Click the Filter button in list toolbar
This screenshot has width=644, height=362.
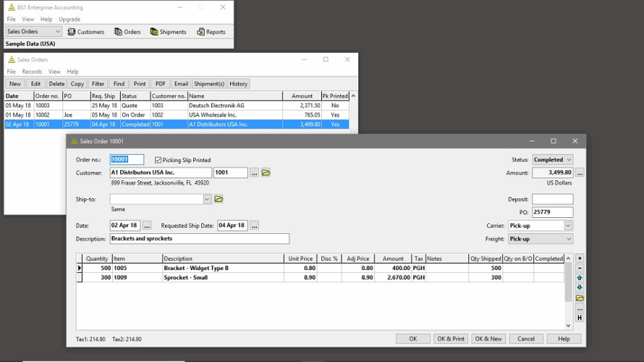coord(98,84)
